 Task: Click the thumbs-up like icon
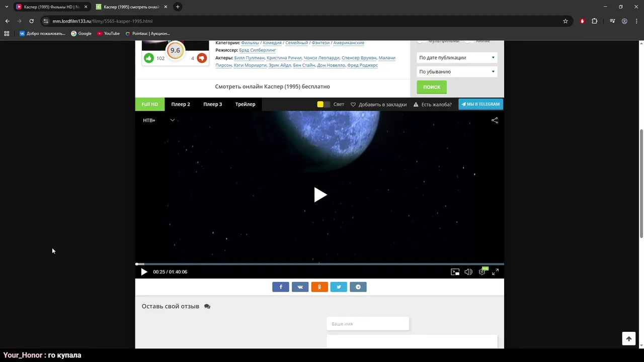click(149, 58)
